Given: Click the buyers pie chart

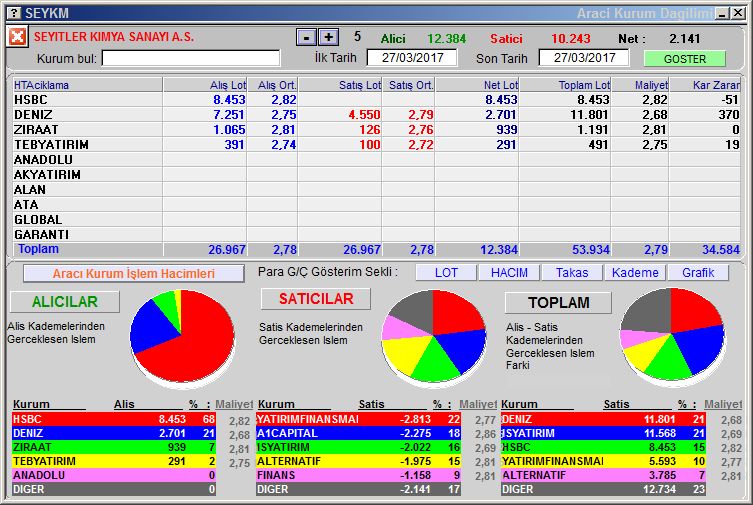Looking at the screenshot, I should point(182,337).
